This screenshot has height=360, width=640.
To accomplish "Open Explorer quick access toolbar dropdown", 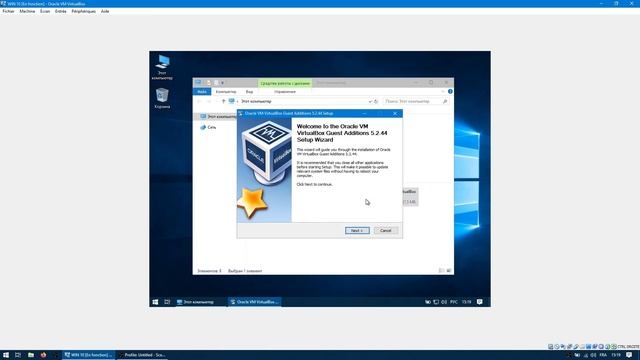I will [222, 83].
